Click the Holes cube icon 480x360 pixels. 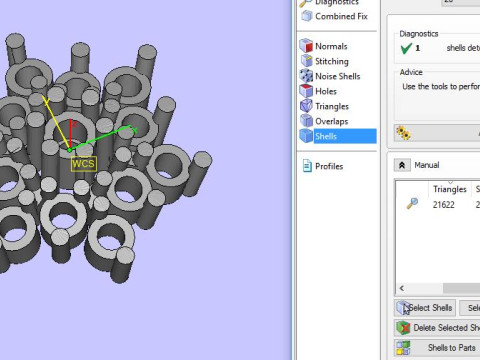[x=306, y=91]
